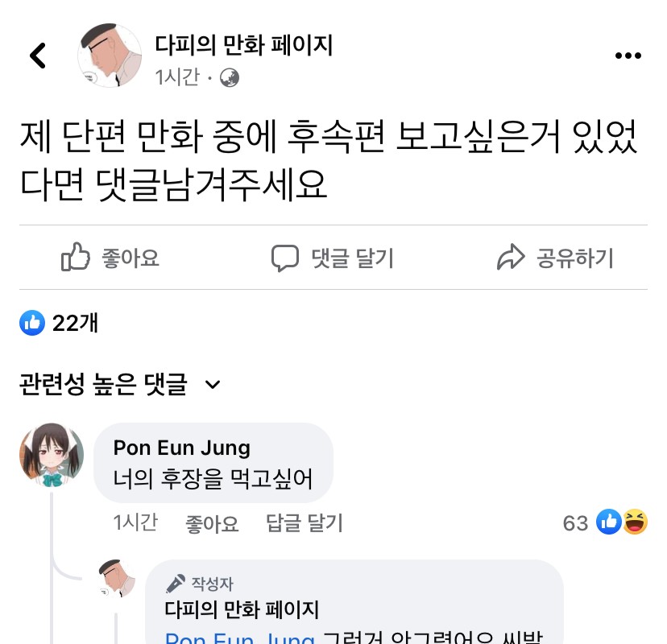Click the blue like reaction on comment
The height and width of the screenshot is (644, 667).
(609, 522)
